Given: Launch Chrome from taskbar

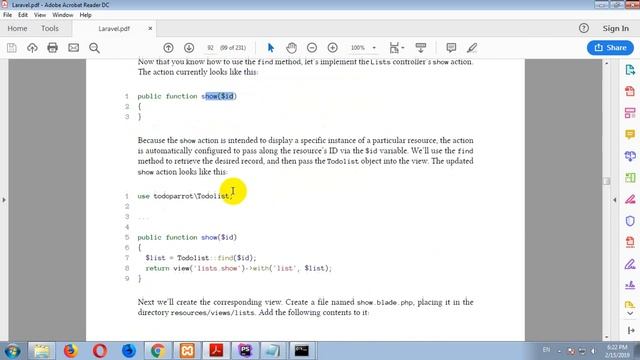Looking at the screenshot, I should coord(158,351).
